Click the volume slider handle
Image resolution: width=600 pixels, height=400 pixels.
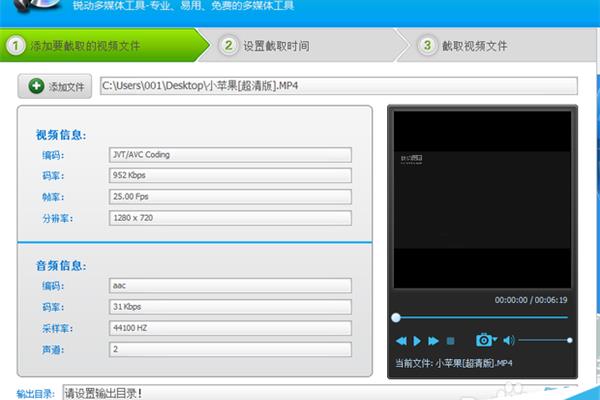pyautogui.click(x=570, y=341)
